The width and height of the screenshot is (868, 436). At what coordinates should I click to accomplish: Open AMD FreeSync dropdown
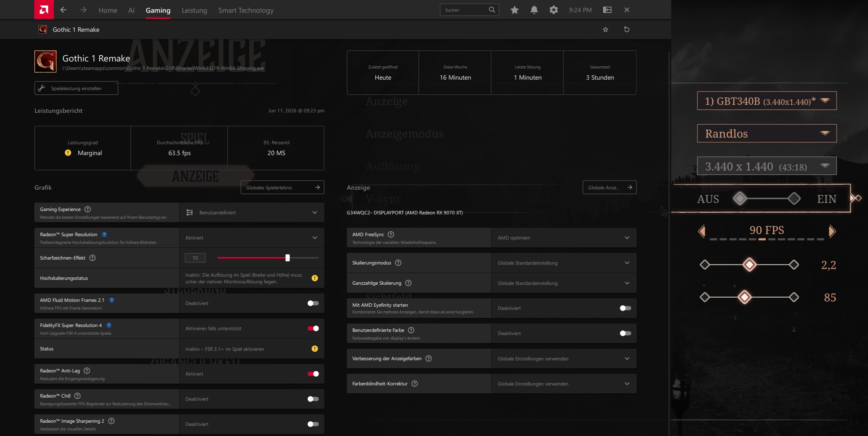(564, 238)
